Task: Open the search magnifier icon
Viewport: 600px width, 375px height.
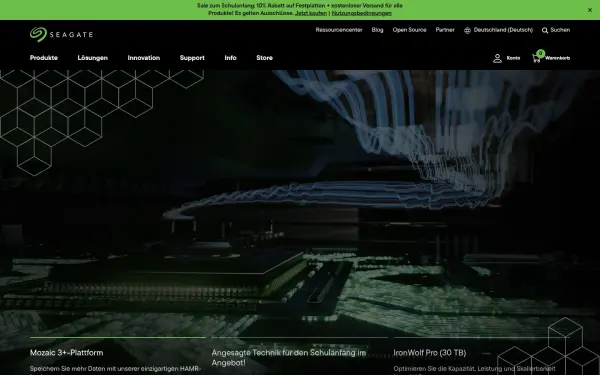Action: [x=545, y=30]
